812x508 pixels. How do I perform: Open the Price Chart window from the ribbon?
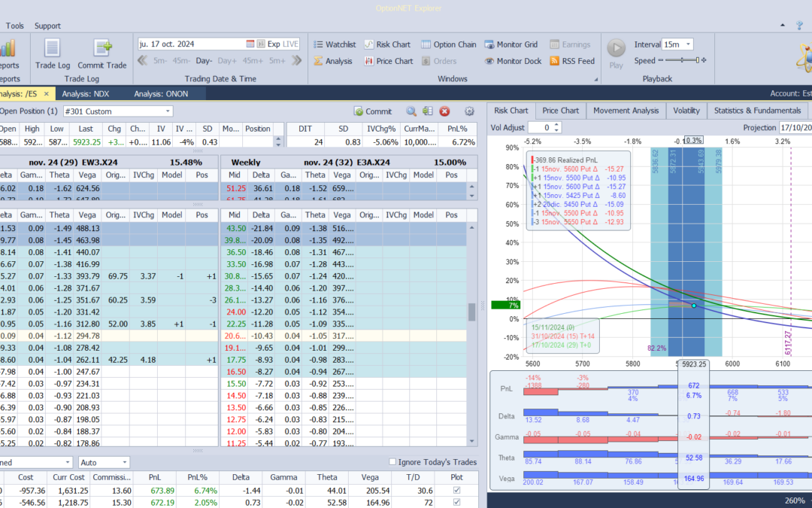click(x=389, y=61)
